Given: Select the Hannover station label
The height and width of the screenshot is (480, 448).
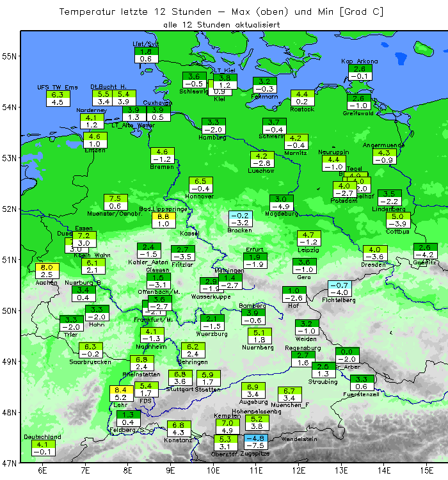Looking at the screenshot, I should [x=199, y=196].
